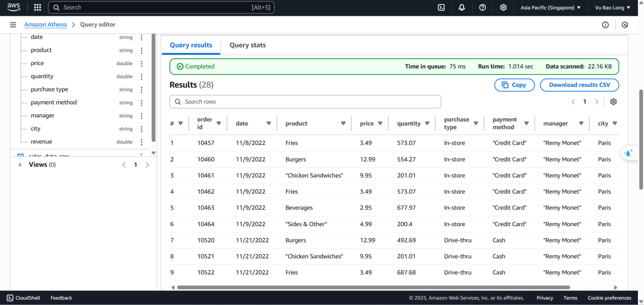
Task: Click the Beverages product cell
Action: point(299,208)
